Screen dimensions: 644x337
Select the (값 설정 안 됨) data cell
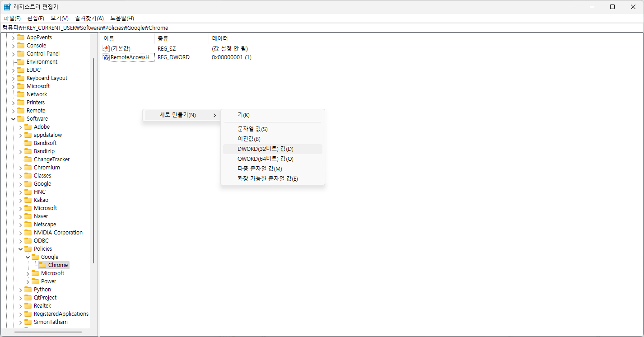(x=230, y=48)
